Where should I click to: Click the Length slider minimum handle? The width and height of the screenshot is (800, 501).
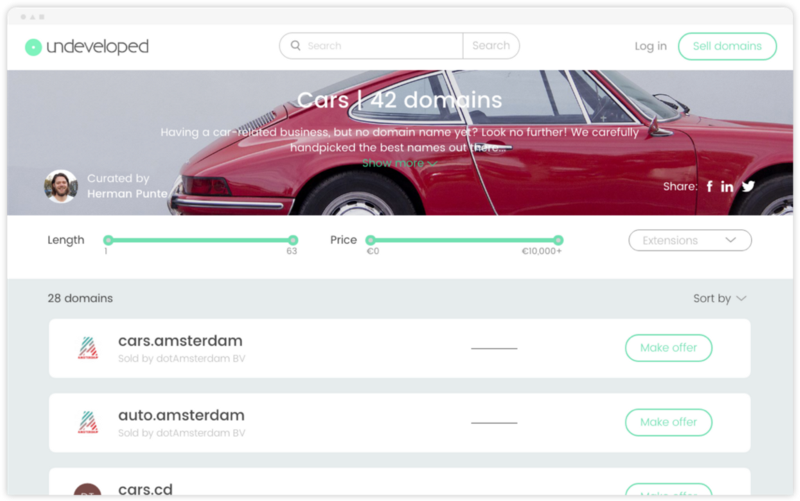click(x=108, y=240)
